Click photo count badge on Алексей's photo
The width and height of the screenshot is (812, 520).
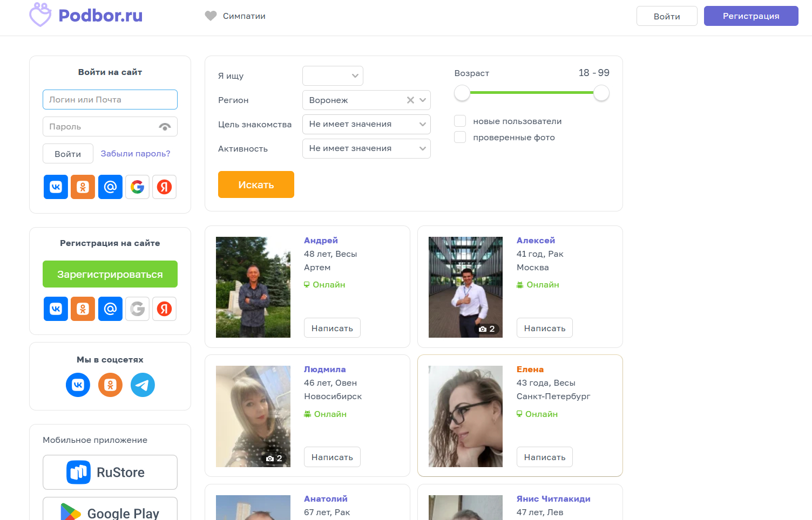click(x=487, y=329)
